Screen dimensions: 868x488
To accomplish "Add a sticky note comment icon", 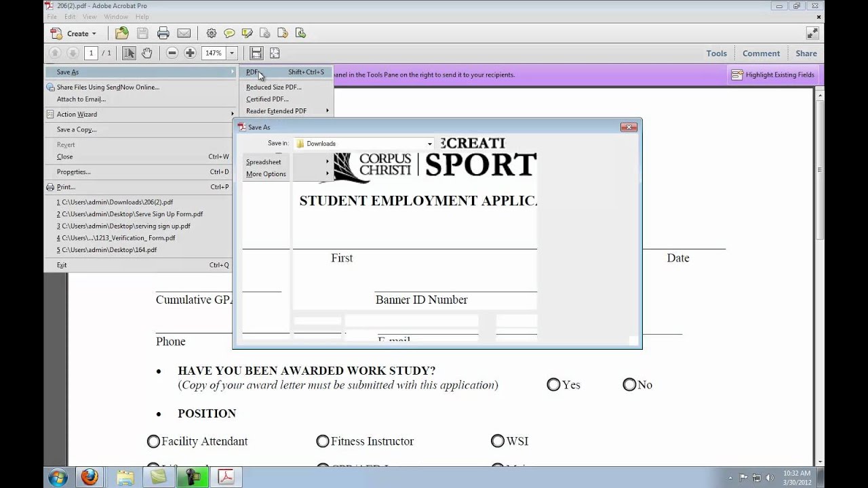I will [229, 33].
